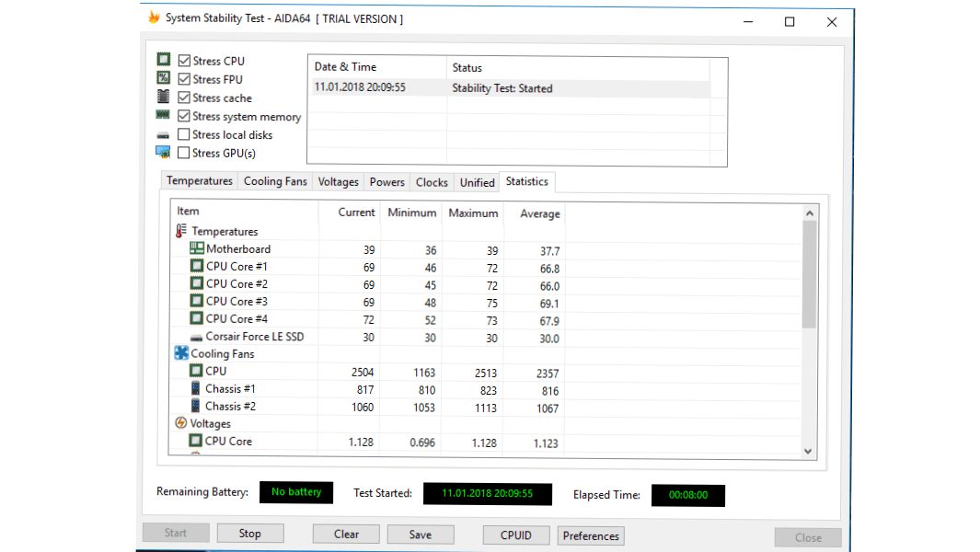Screen dimensions: 980x552
Task: Switch to the Temperatures tab
Action: tap(200, 180)
